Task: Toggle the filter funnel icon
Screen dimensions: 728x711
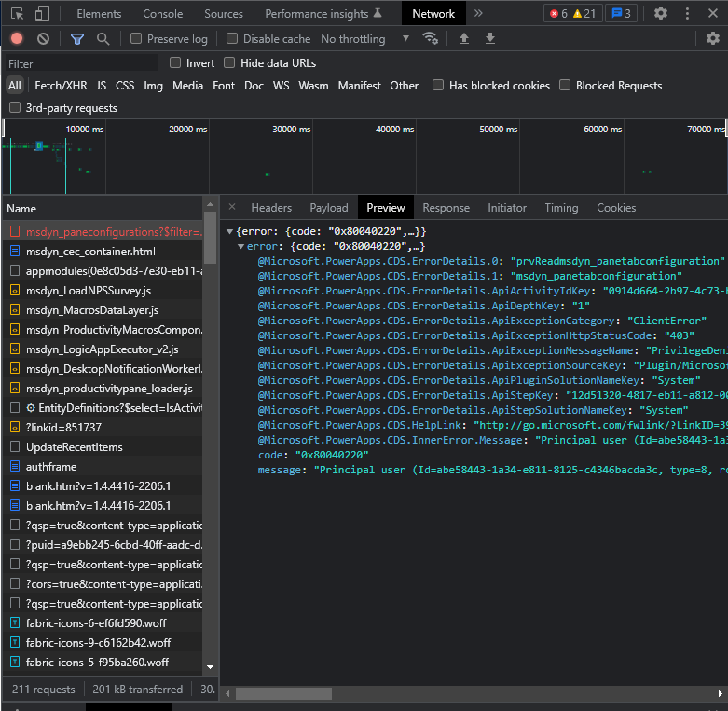Action: coord(77,38)
